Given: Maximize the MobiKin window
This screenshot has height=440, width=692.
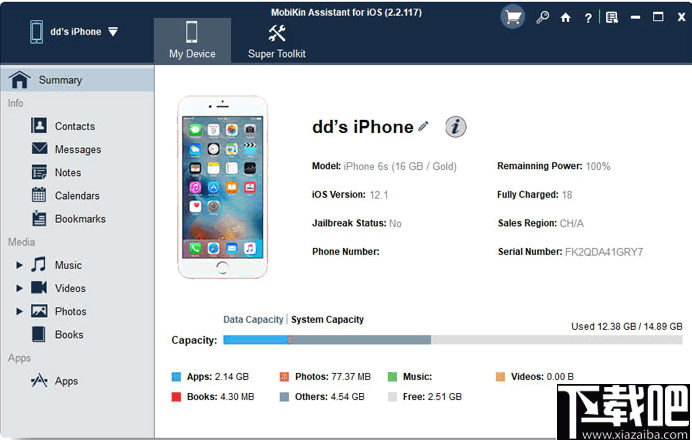Looking at the screenshot, I should click(x=658, y=17).
